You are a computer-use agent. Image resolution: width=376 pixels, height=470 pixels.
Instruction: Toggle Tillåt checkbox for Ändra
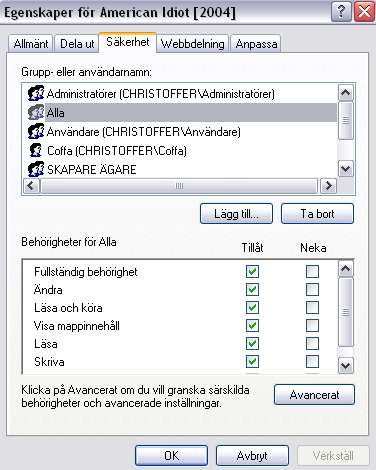click(252, 289)
